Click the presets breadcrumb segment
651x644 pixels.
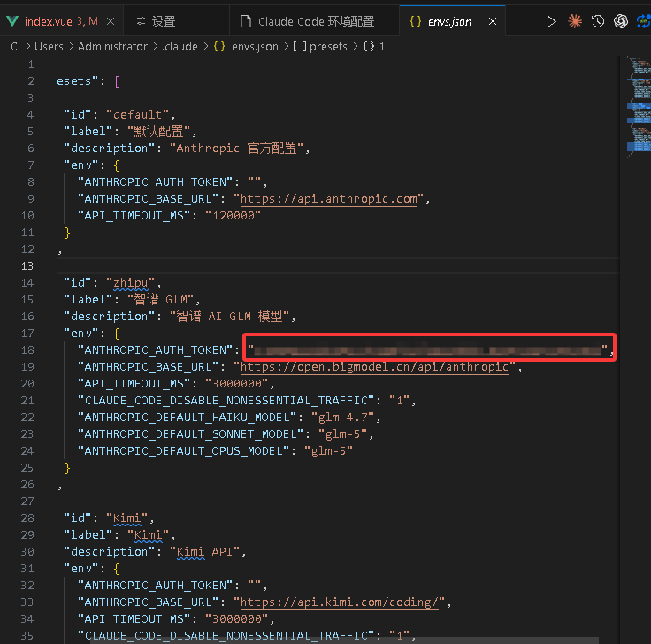319,47
